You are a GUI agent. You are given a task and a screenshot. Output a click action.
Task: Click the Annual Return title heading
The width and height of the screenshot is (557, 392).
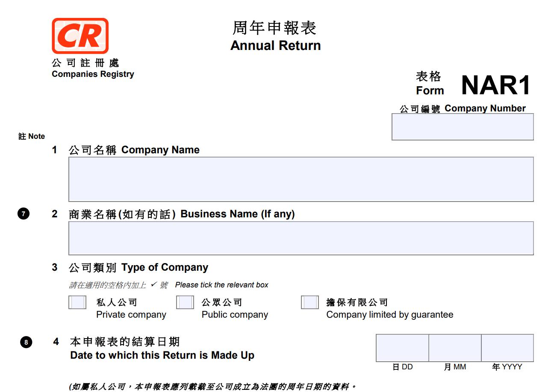point(275,45)
